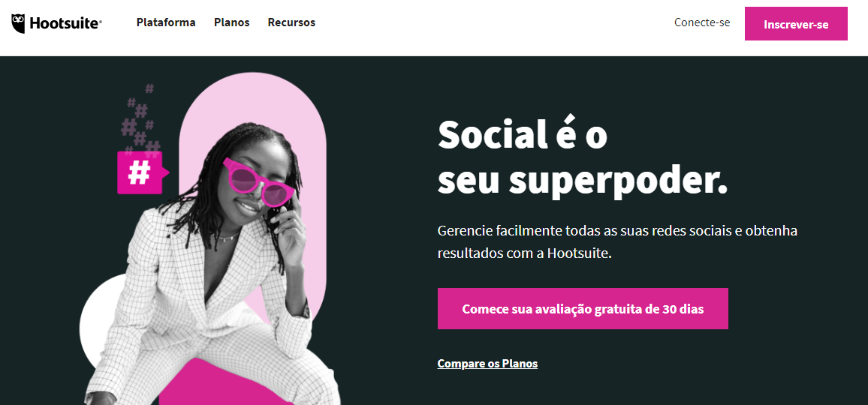Screen dimensions: 868x405
Task: Open the Plataforma menu
Action: [x=166, y=22]
